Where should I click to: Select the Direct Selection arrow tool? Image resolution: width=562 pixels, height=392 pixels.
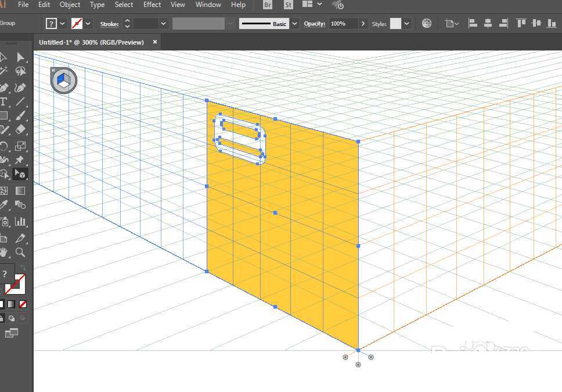click(x=20, y=57)
